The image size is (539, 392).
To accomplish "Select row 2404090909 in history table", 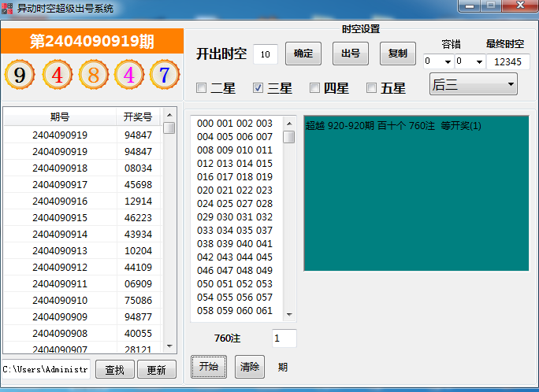I will (83, 316).
